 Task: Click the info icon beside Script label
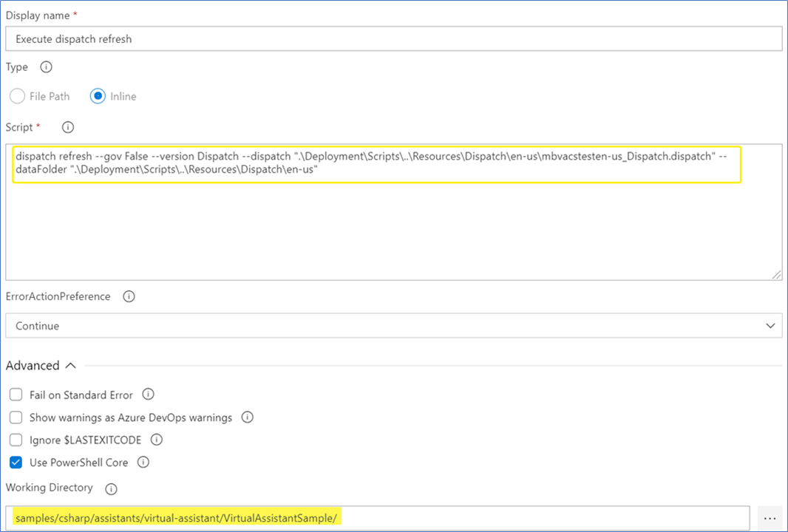[x=68, y=128]
